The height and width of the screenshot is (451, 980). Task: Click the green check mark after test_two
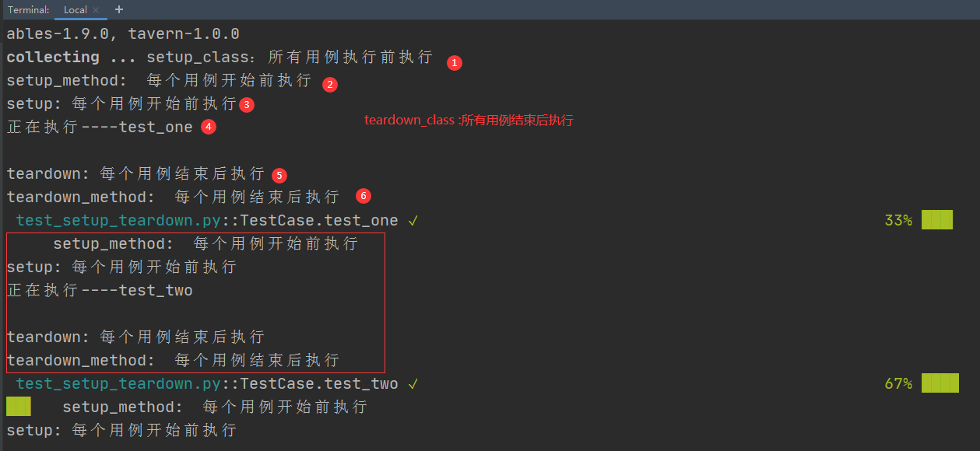[413, 384]
